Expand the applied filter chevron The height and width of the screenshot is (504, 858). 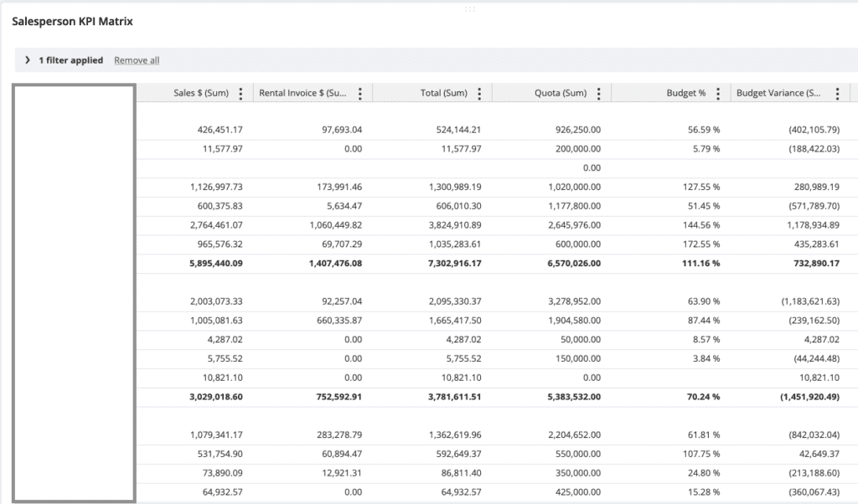(x=28, y=60)
